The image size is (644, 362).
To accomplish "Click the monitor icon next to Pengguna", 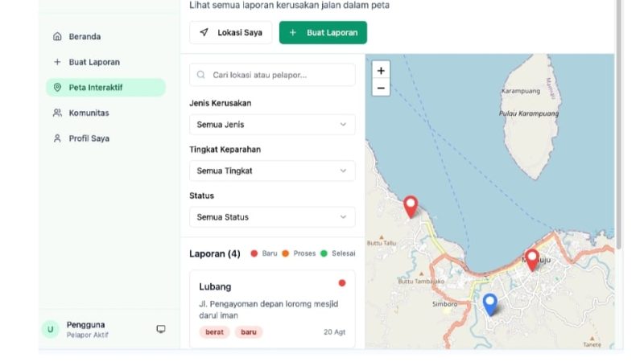I will click(161, 329).
